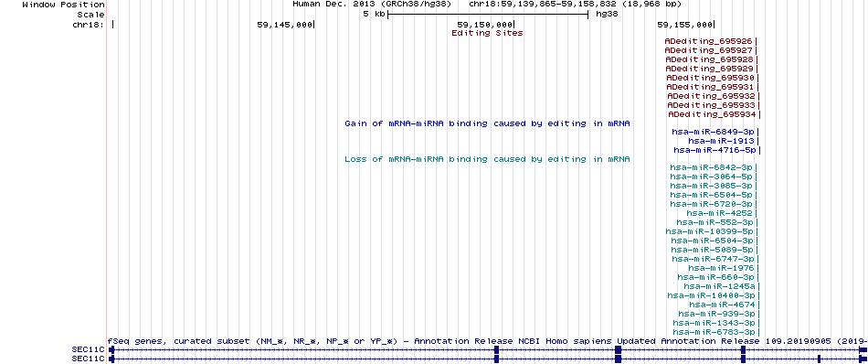
Task: Click the ADediting_695926 editing site label
Action: point(709,41)
